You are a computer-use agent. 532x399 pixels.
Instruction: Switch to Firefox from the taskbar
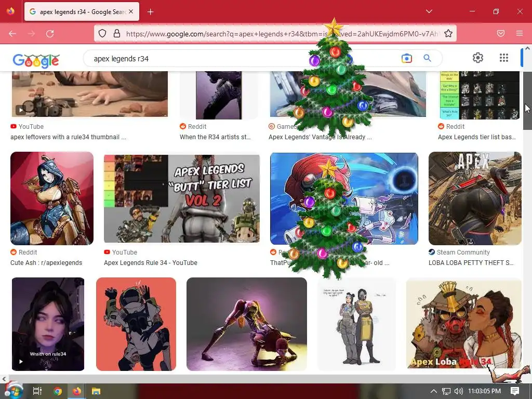[77, 391]
